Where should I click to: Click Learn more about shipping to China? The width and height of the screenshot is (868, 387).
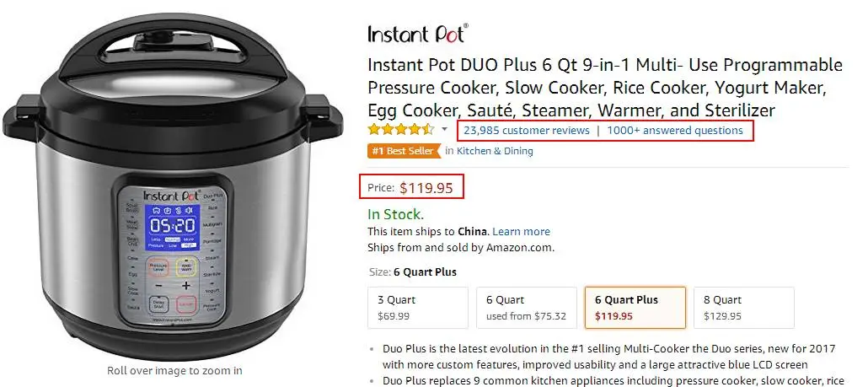click(521, 231)
